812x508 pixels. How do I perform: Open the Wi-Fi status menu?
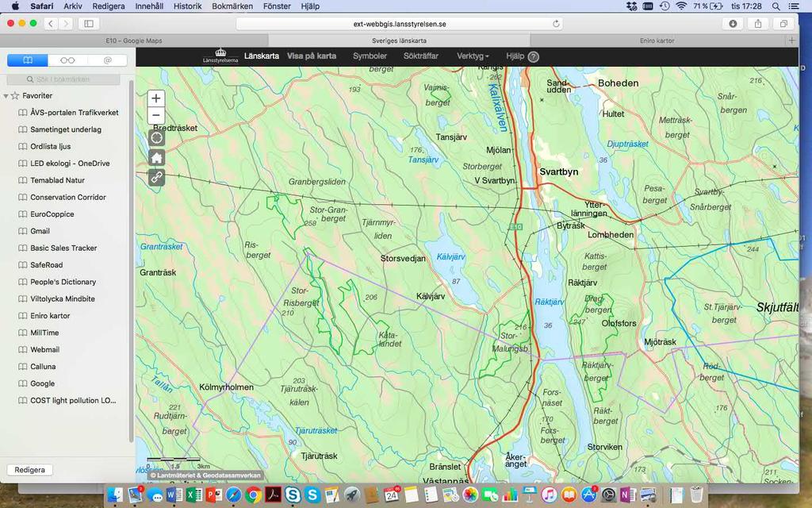[x=681, y=6]
